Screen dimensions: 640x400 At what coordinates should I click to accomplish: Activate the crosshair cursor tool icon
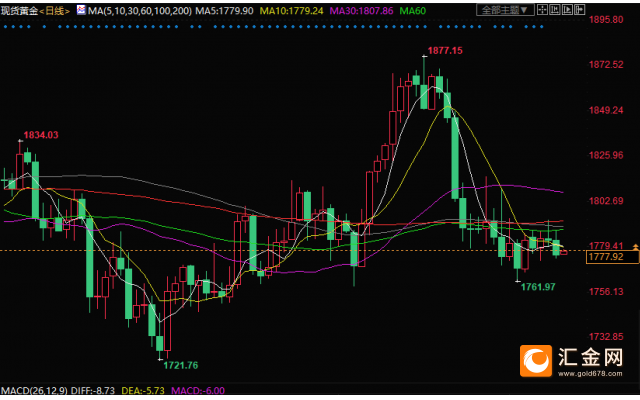[542, 10]
